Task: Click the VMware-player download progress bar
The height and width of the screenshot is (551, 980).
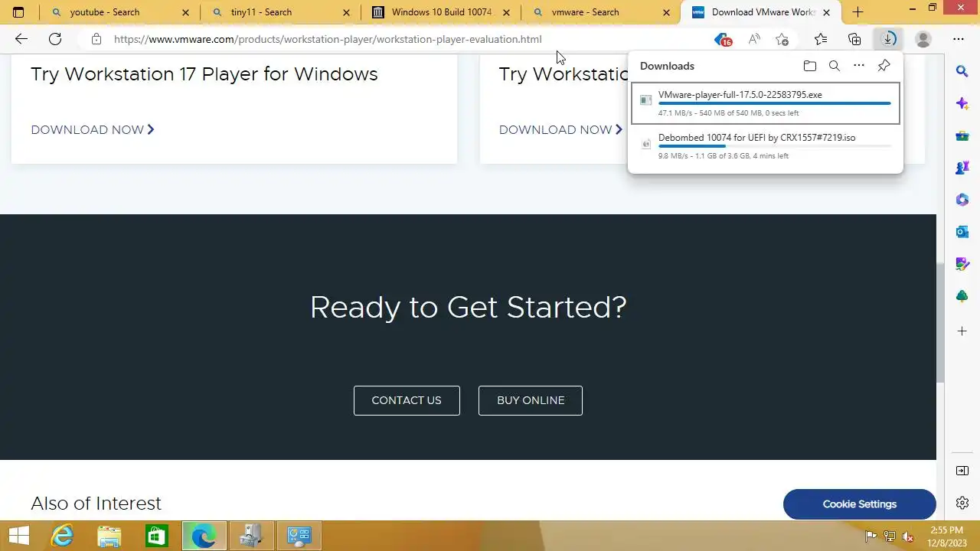Action: pyautogui.click(x=775, y=103)
